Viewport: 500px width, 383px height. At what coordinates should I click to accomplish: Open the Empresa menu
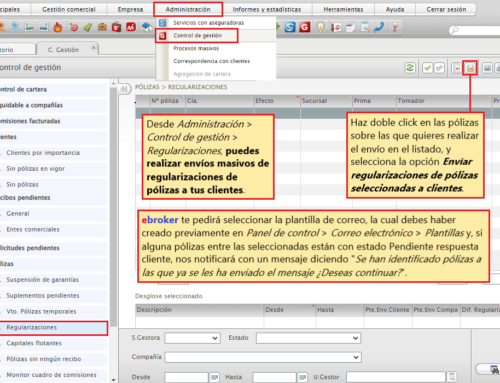pyautogui.click(x=130, y=9)
